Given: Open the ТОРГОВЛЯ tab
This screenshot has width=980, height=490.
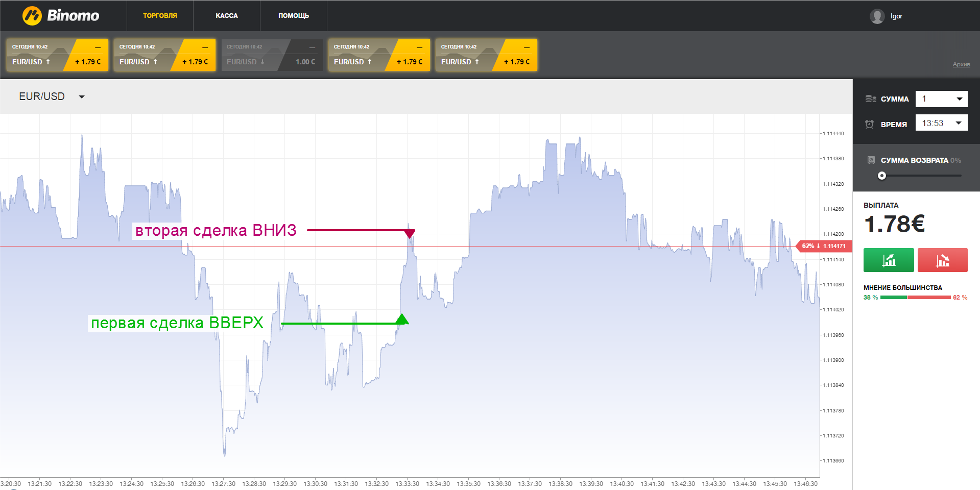Looking at the screenshot, I should point(160,16).
